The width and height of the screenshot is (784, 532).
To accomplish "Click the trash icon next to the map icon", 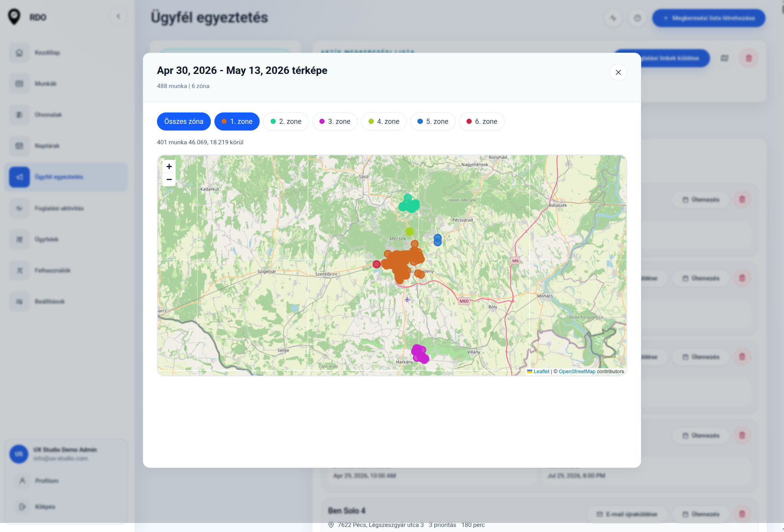I will click(749, 58).
